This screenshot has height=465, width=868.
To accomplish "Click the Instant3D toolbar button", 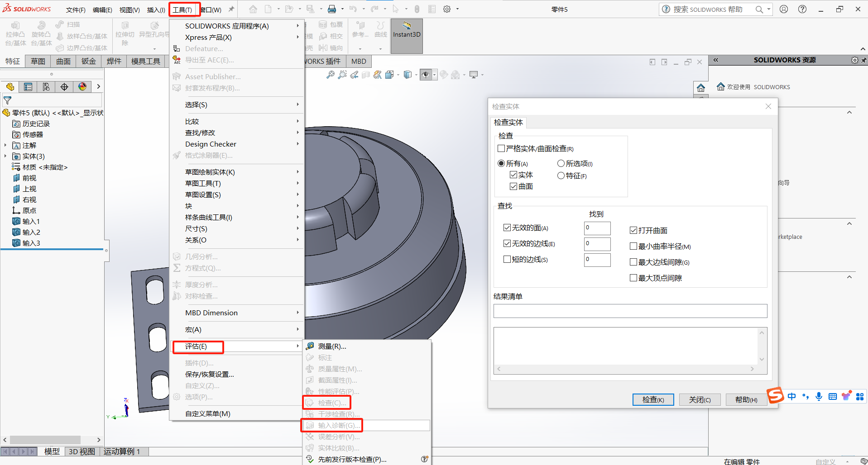I will (x=406, y=34).
